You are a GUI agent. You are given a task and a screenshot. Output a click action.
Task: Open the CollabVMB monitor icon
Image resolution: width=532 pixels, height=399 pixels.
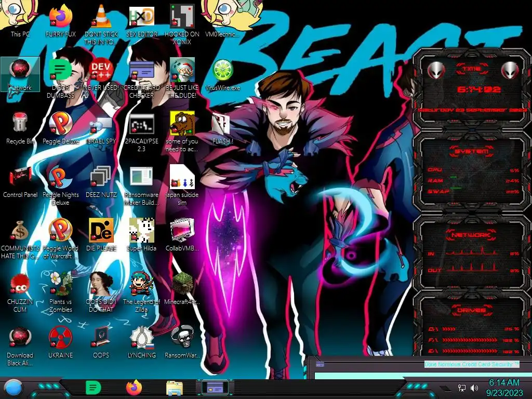click(x=182, y=235)
